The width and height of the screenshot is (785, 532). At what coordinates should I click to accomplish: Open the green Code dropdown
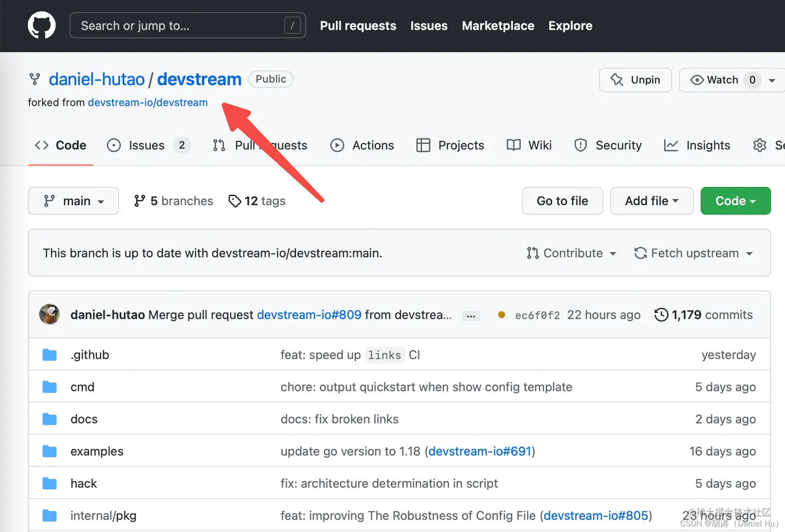click(x=735, y=201)
